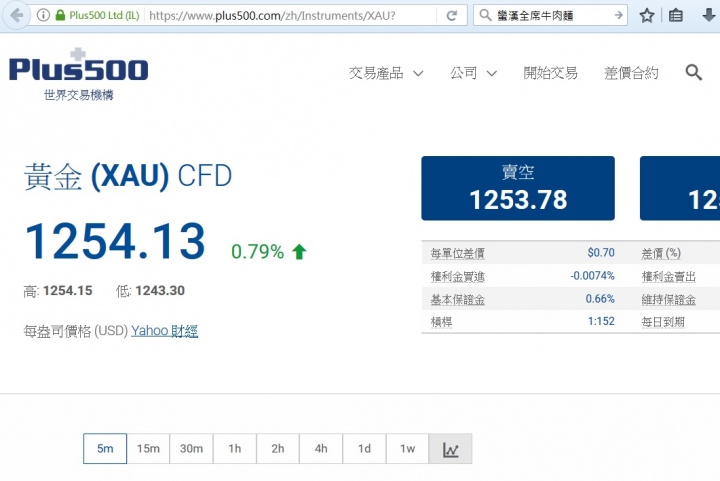Click the 每日到期 label
The width and height of the screenshot is (720, 481).
coord(663,322)
